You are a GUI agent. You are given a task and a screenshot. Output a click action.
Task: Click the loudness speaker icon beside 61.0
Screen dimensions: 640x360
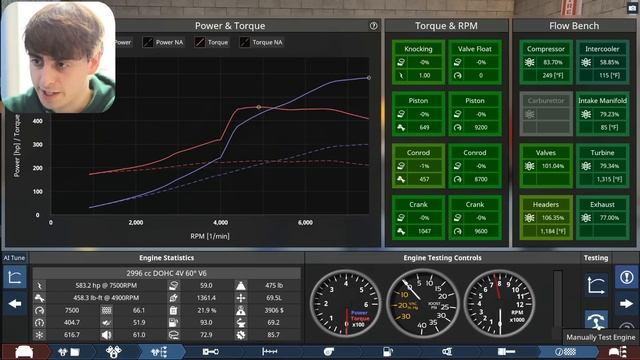[x=107, y=335]
